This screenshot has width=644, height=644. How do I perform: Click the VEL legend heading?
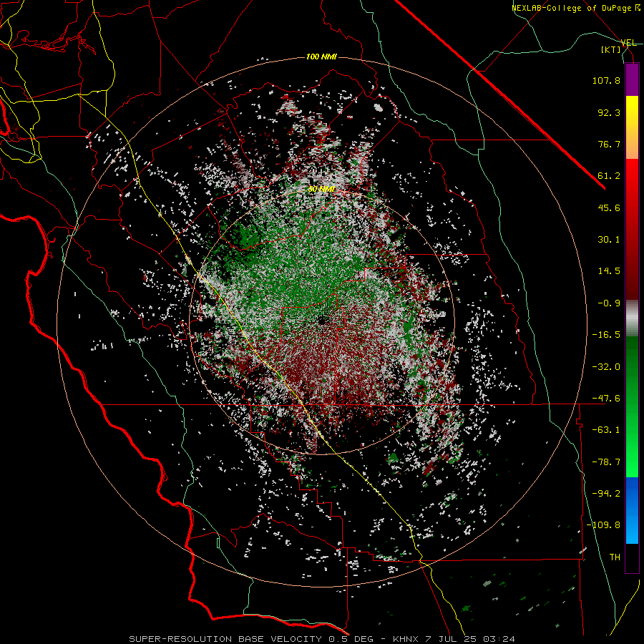pos(628,43)
